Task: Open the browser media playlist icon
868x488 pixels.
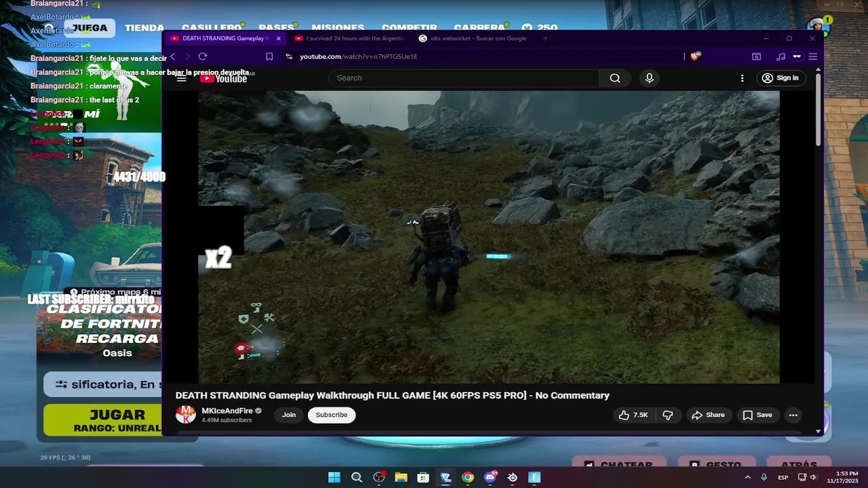Action: 781,56
